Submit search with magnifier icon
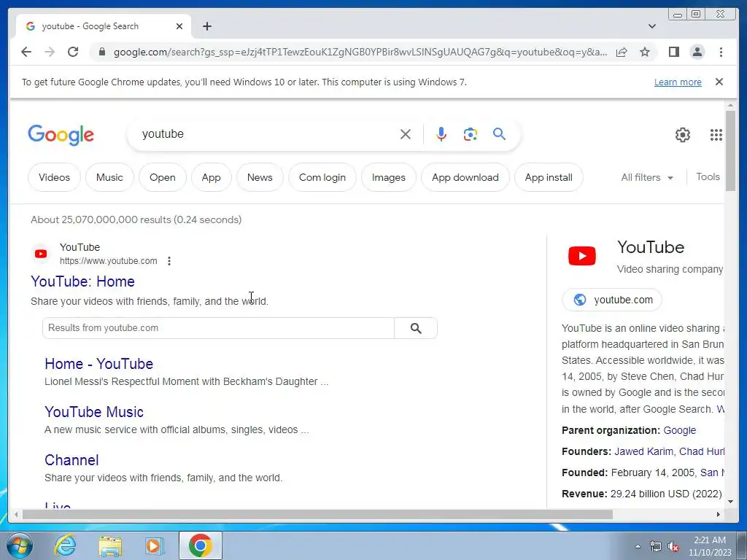Screen dimensions: 747x560 point(499,134)
